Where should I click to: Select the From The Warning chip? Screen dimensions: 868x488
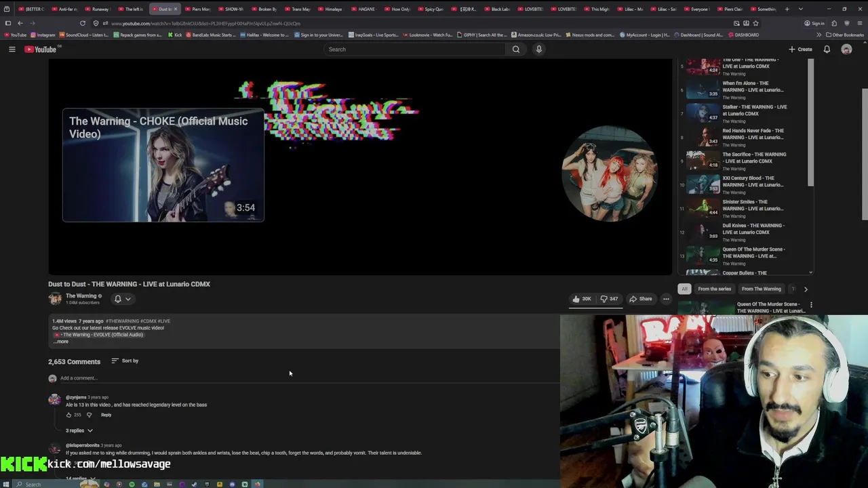(761, 289)
